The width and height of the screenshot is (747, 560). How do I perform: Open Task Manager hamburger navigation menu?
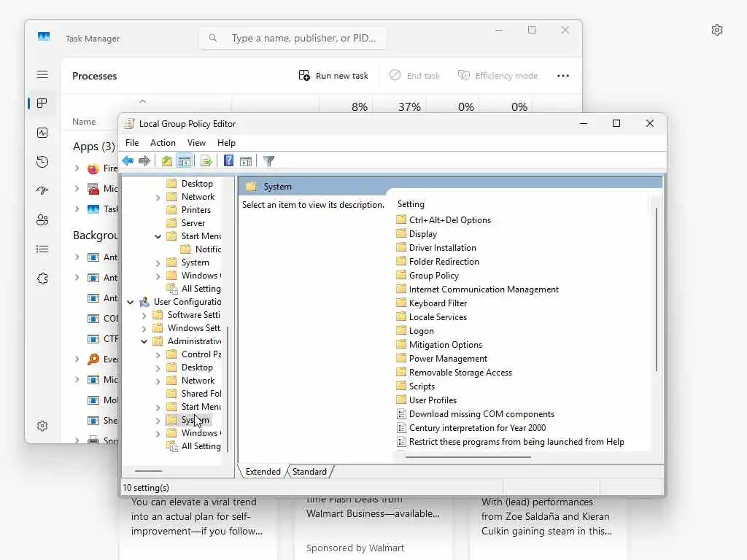[42, 74]
